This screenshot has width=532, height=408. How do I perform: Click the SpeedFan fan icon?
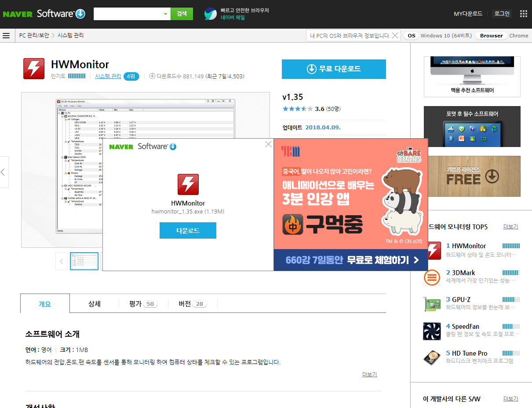coord(432,331)
